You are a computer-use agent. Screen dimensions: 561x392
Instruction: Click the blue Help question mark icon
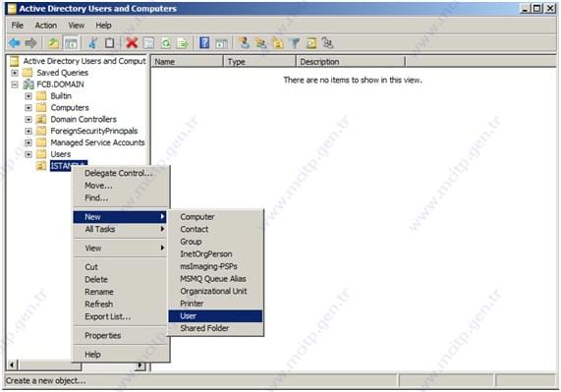[x=204, y=43]
